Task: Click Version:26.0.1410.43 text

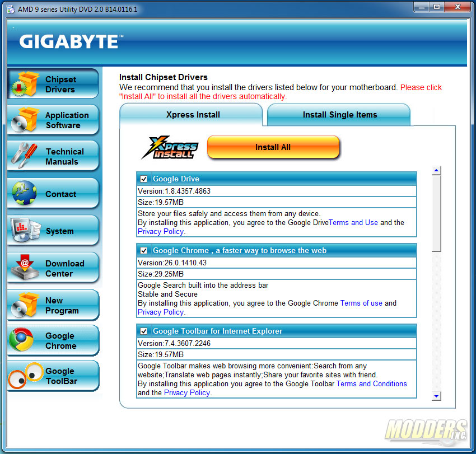Action: coord(172,263)
